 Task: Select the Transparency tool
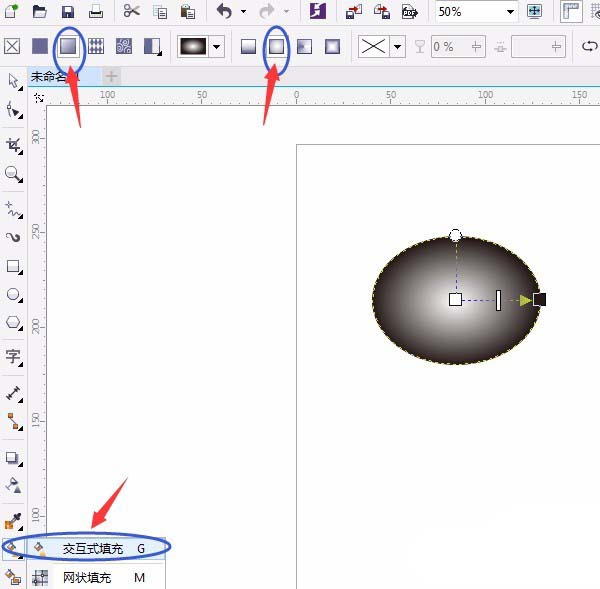tap(13, 485)
